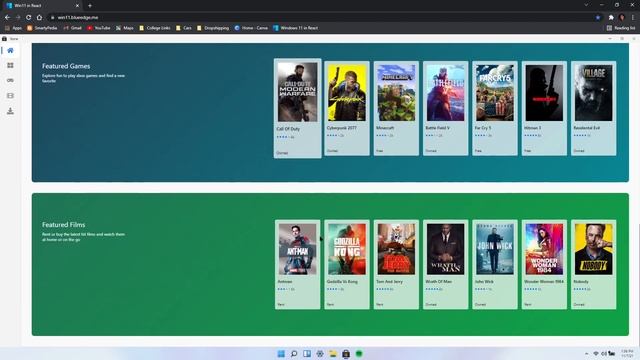
Task: Expand the College Links bookmark folder
Action: tap(155, 28)
